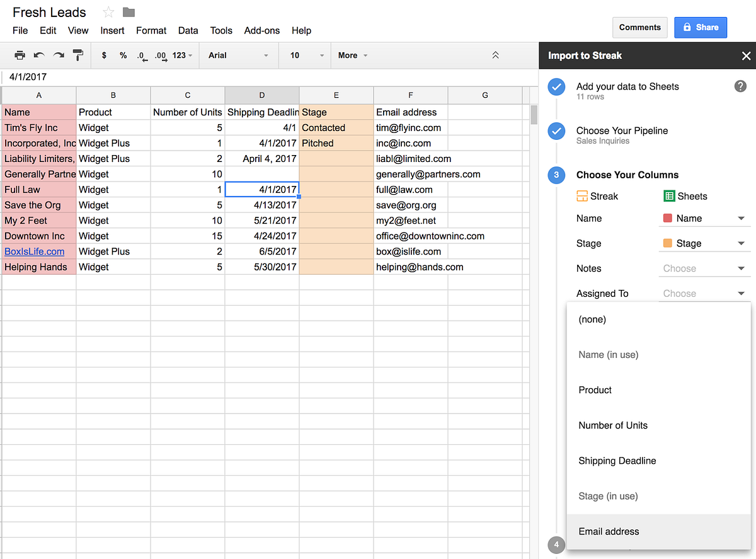The height and width of the screenshot is (559, 756).
Task: Click the Comments button
Action: pos(639,27)
